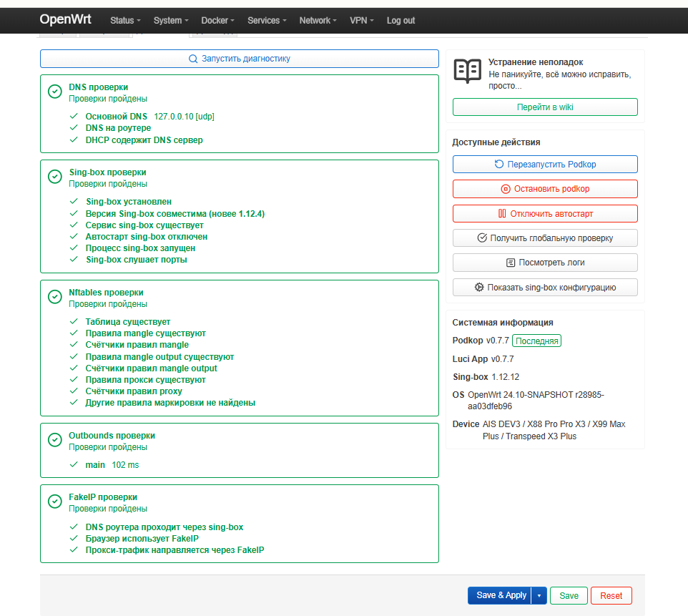Click the green Save button
This screenshot has height=616, width=688.
pyautogui.click(x=569, y=596)
